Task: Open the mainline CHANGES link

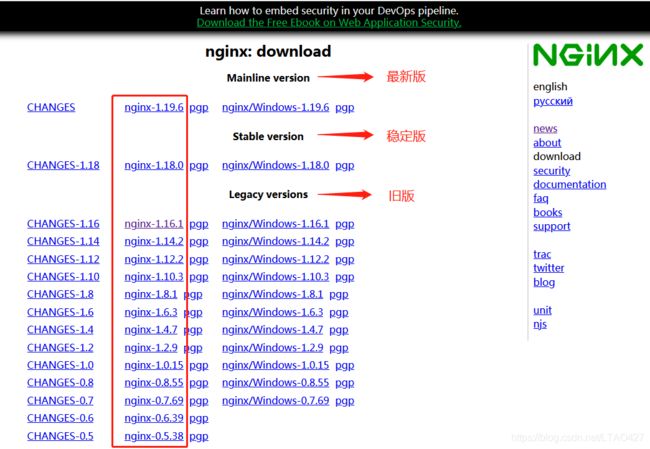Action: point(51,107)
